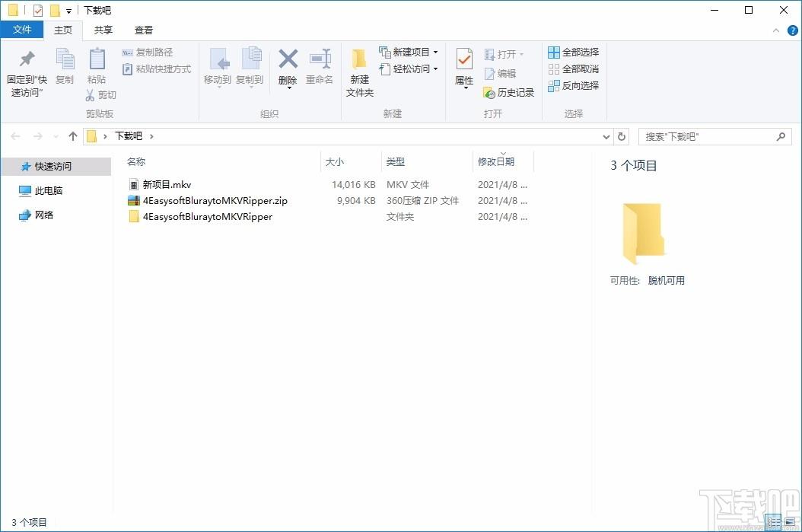Expand the breadcrumb chevron after 下载吧
The height and width of the screenshot is (532, 802).
[151, 136]
